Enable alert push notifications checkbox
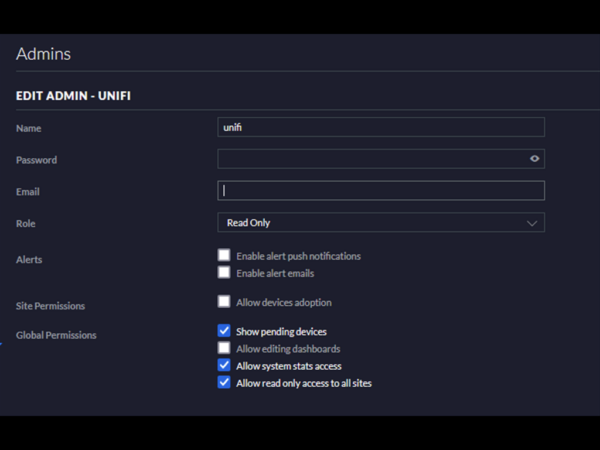 pos(224,255)
